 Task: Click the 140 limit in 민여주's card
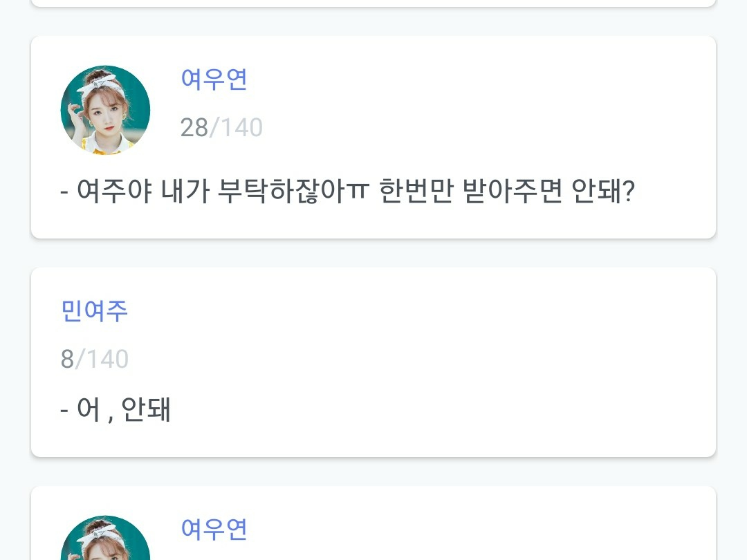107,360
